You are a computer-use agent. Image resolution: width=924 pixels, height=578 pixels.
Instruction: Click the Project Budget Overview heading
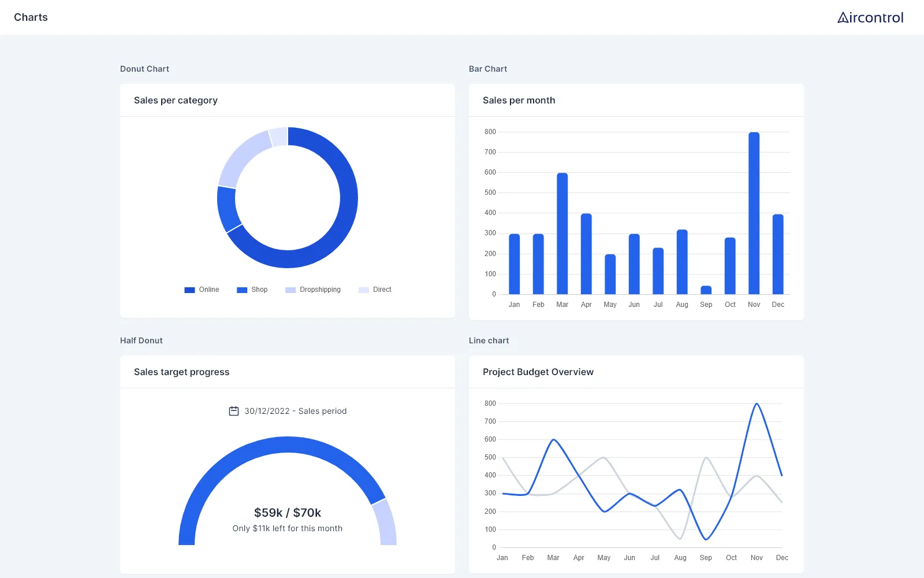coord(538,372)
